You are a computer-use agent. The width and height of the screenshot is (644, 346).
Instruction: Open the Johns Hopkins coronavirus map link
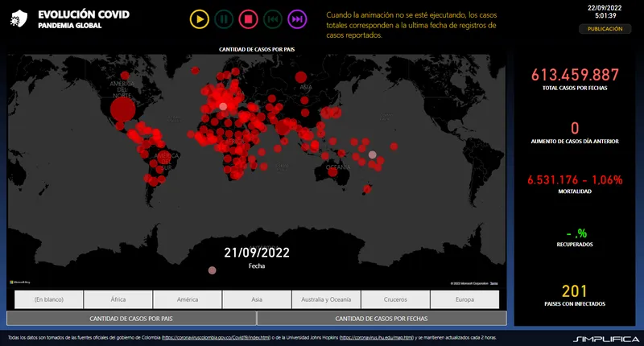[x=377, y=338]
